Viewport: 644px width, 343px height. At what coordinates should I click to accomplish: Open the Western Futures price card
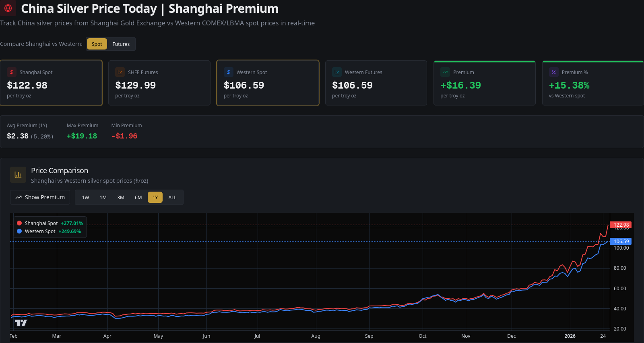coord(376,83)
